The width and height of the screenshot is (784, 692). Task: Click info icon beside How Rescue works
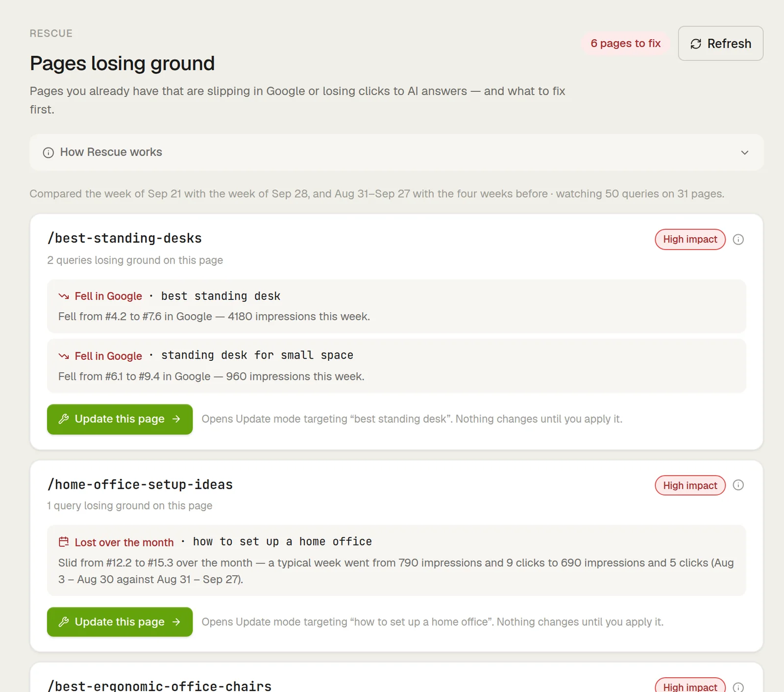pyautogui.click(x=48, y=152)
